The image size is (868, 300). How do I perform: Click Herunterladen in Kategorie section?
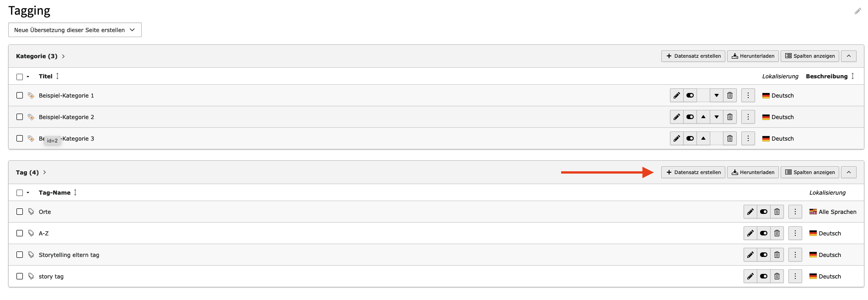753,56
